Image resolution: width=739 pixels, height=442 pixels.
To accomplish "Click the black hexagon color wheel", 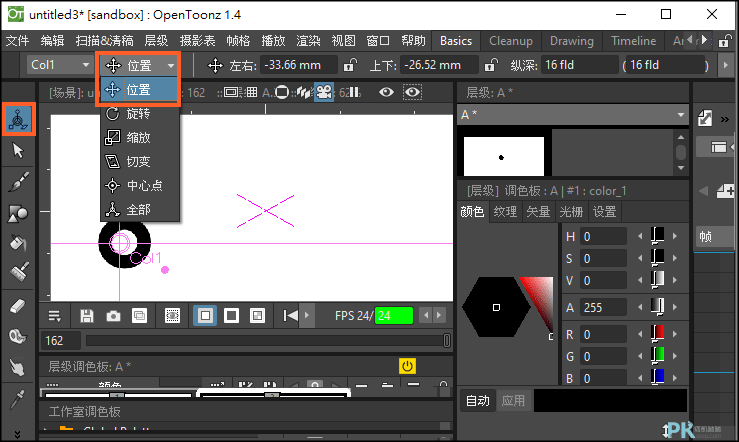I will coord(496,307).
